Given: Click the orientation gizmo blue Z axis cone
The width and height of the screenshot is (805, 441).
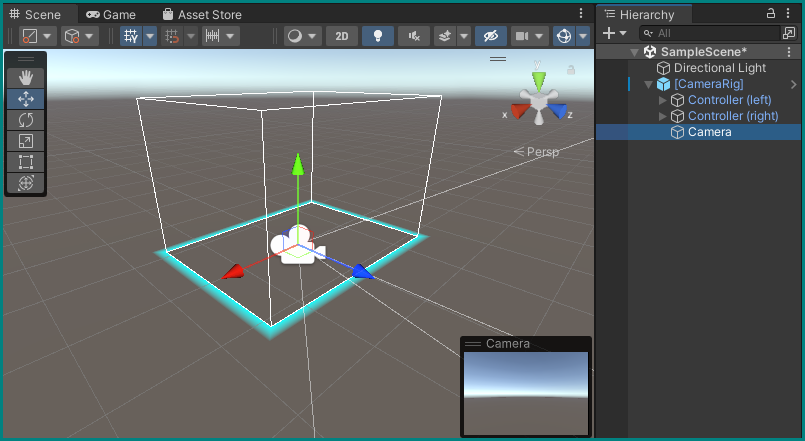Looking at the screenshot, I should [557, 110].
